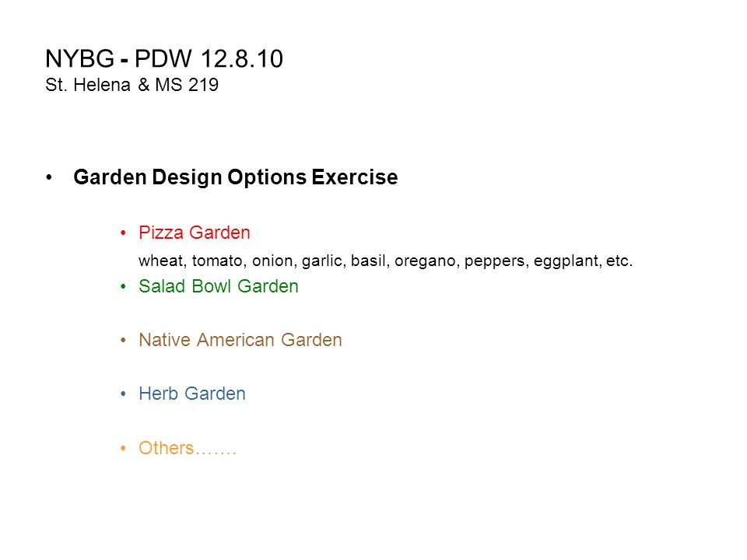
Task: Select the blue Herb Garden text
Action: pos(192,394)
